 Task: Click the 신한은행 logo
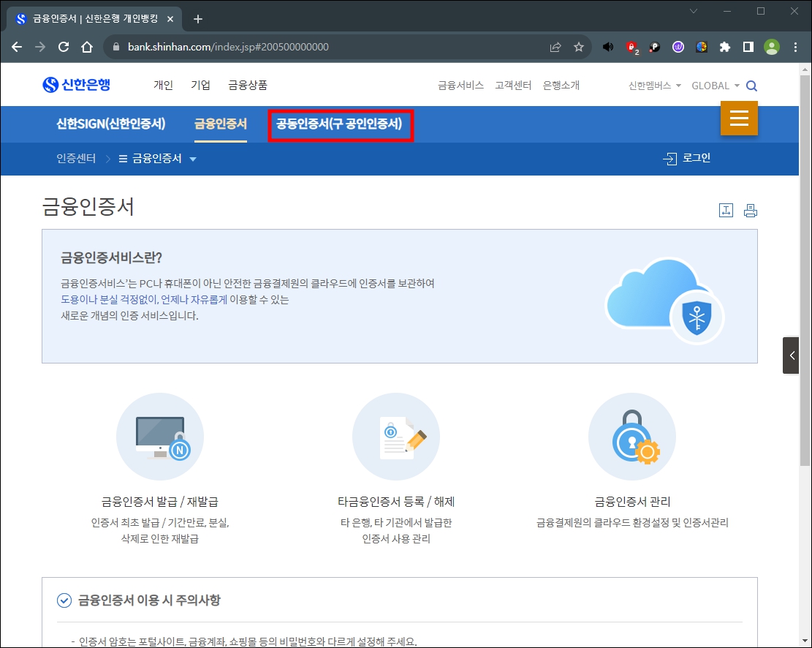(78, 84)
